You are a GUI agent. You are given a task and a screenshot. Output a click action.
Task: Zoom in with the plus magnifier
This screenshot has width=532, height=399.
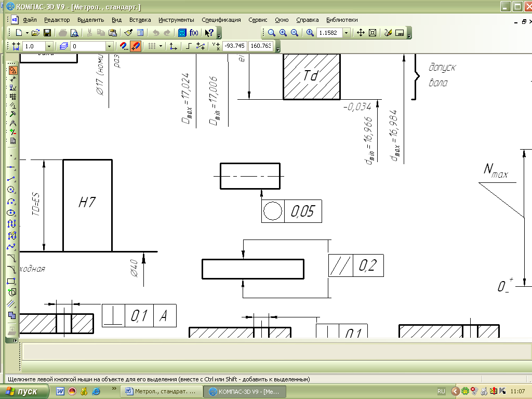(283, 33)
